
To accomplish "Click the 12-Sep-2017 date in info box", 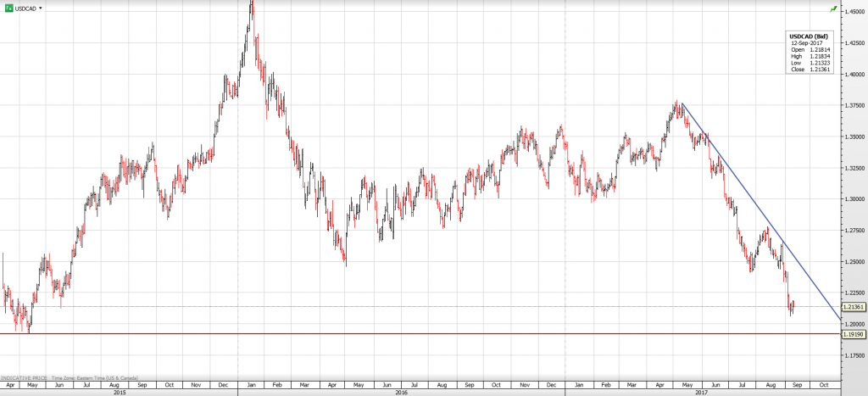I will pyautogui.click(x=807, y=42).
